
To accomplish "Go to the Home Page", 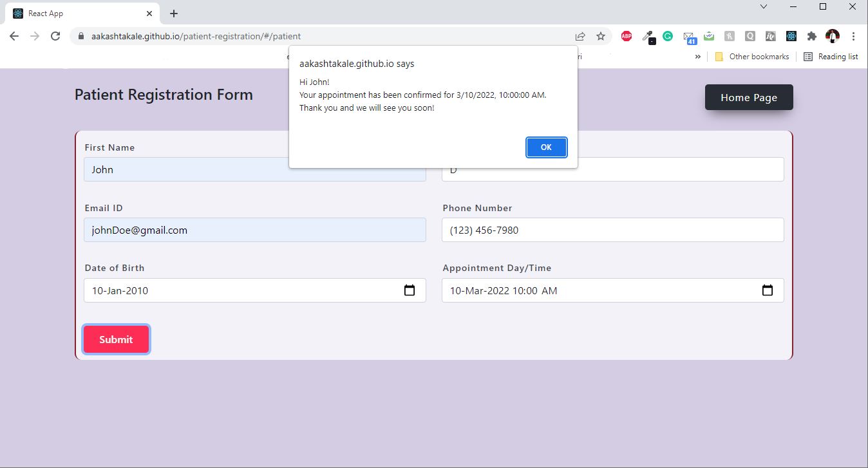I will click(749, 97).
